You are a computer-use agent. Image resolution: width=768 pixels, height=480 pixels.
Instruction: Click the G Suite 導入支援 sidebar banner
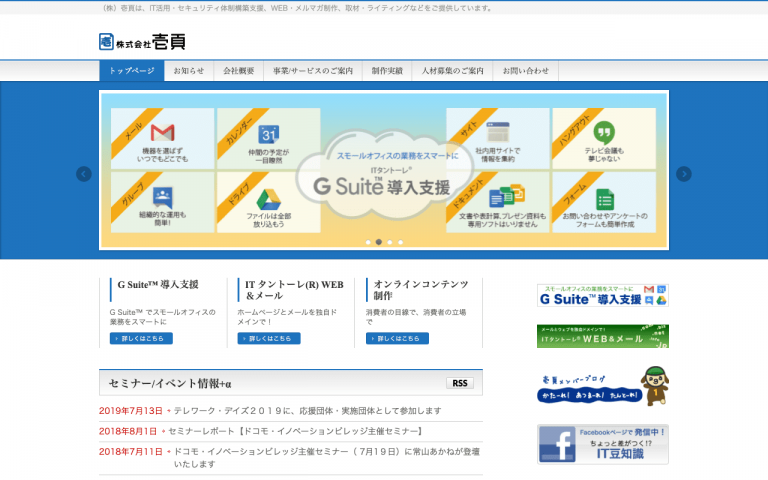tap(602, 295)
